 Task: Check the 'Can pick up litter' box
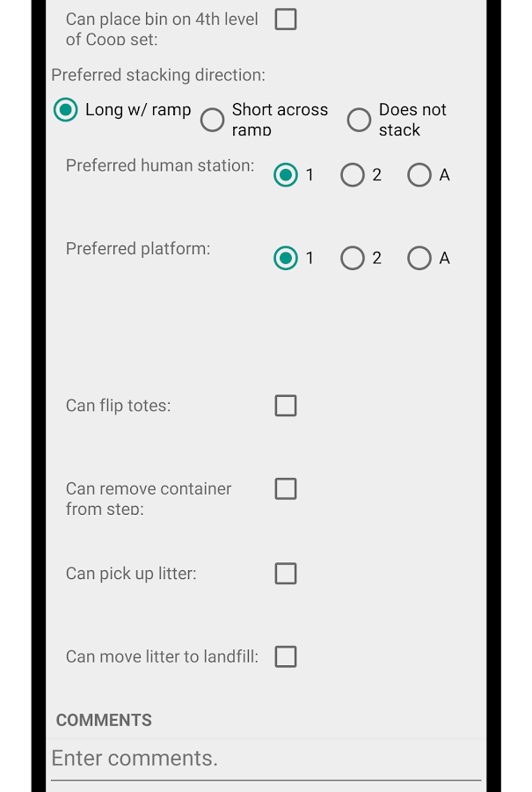[286, 574]
